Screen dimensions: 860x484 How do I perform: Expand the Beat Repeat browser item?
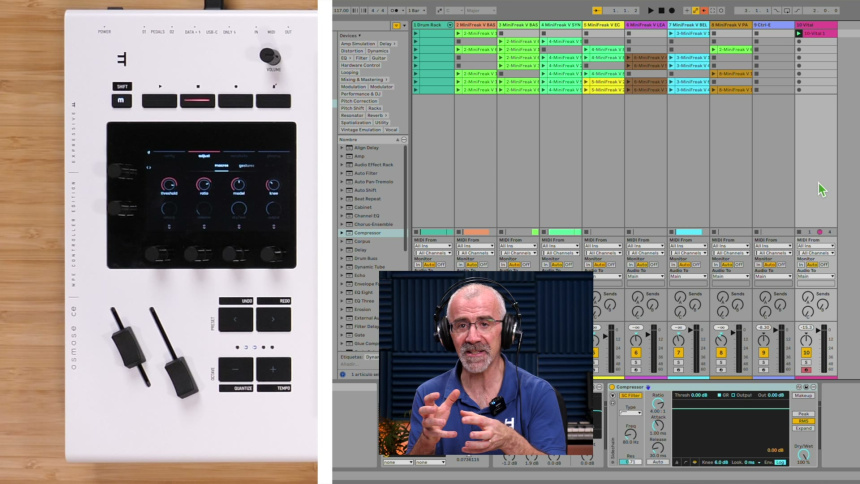pyautogui.click(x=342, y=199)
